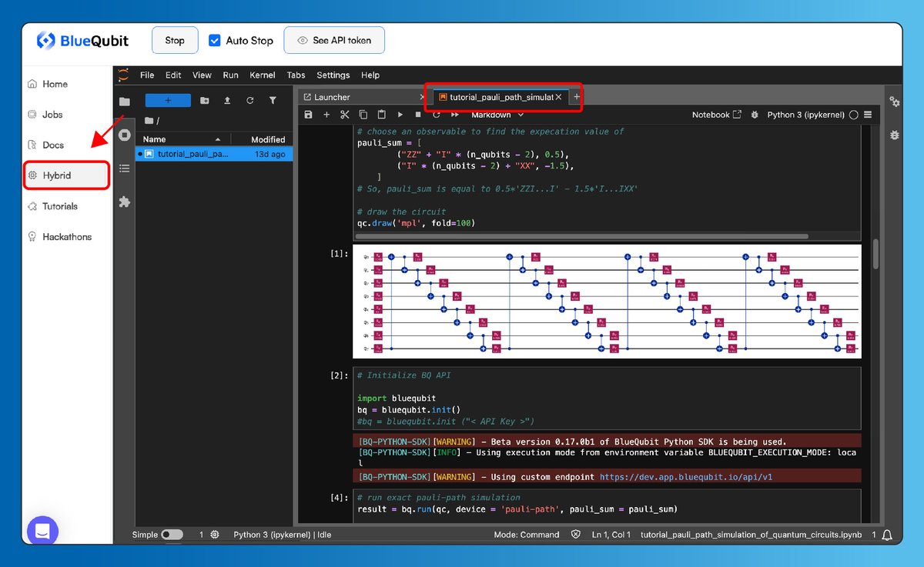This screenshot has height=567, width=924.
Task: Filter files with the funnel icon
Action: tap(271, 100)
